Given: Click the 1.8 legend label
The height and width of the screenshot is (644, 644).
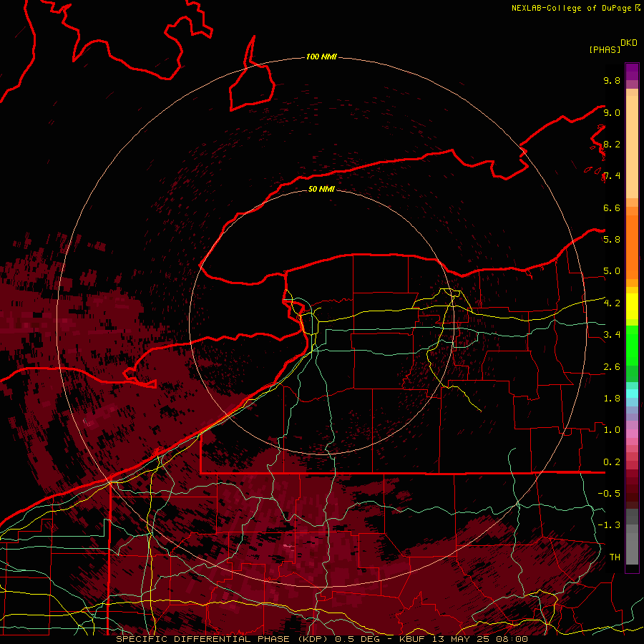Looking at the screenshot, I should [x=612, y=399].
